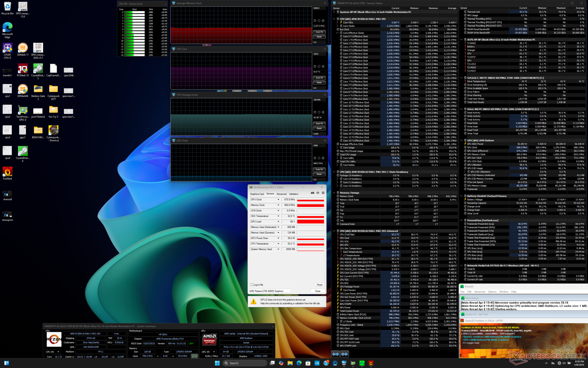
Task: Click HWiNFO shrink columns arrows icon
Action: [345, 354]
